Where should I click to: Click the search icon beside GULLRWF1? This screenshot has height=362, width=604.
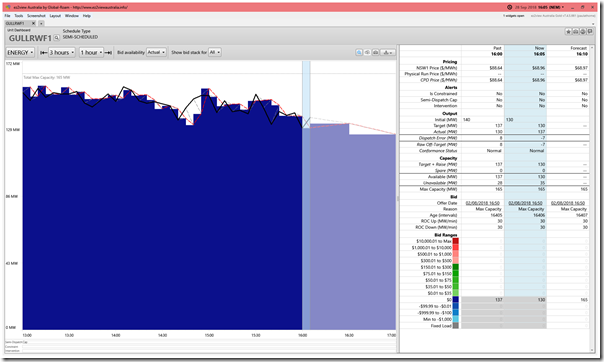pos(57,38)
